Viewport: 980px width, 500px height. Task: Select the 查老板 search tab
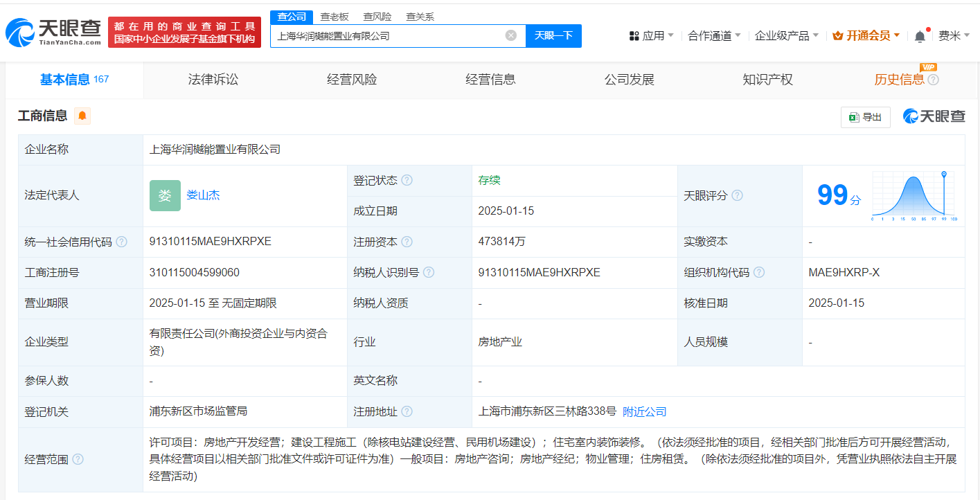click(x=335, y=17)
